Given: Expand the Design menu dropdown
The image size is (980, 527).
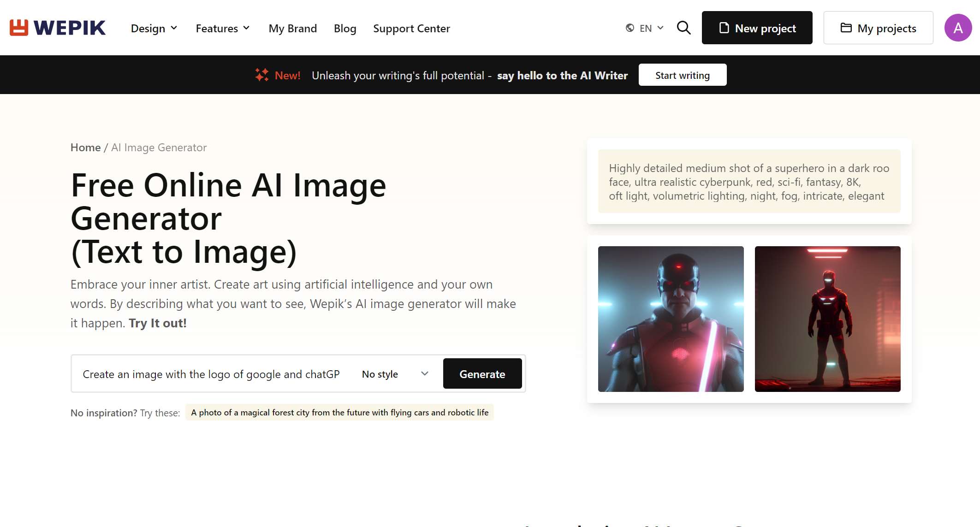Looking at the screenshot, I should (154, 29).
